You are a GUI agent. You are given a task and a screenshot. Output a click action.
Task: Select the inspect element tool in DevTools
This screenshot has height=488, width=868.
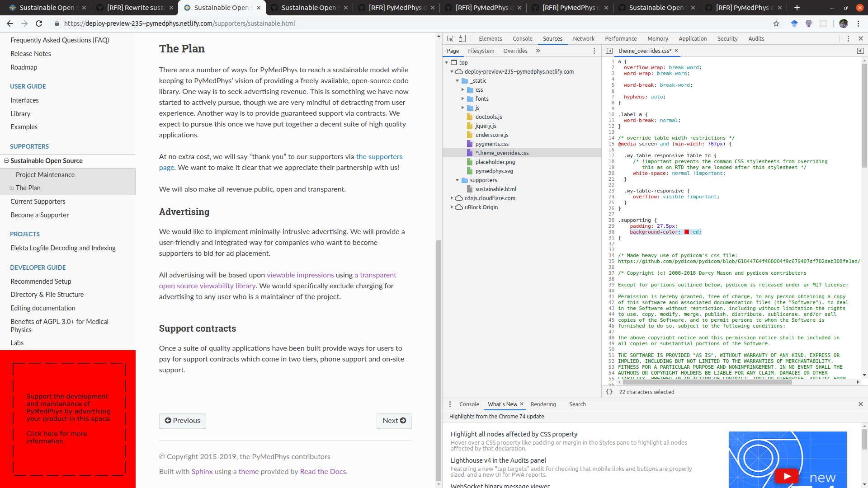(x=450, y=39)
